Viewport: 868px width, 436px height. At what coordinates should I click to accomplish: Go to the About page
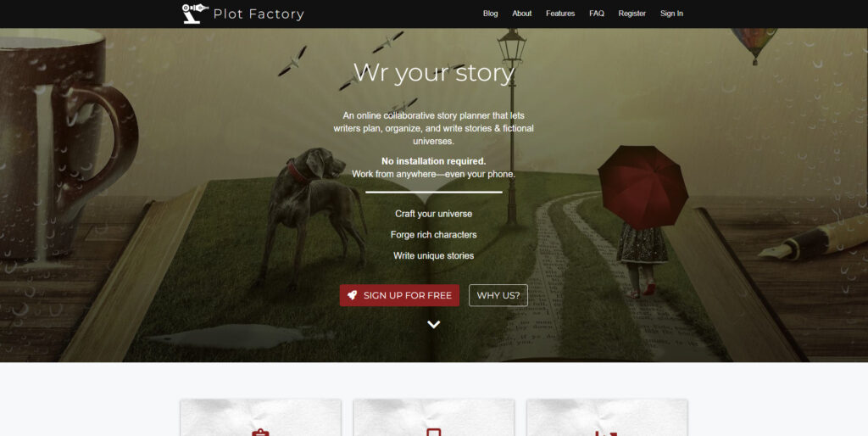click(x=521, y=14)
